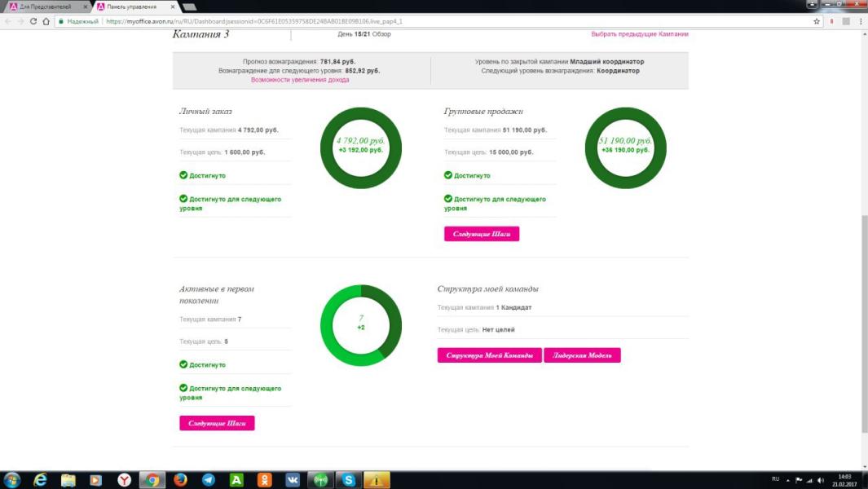Open 'Лидерская Модель' button
The image size is (868, 489).
pyautogui.click(x=583, y=355)
